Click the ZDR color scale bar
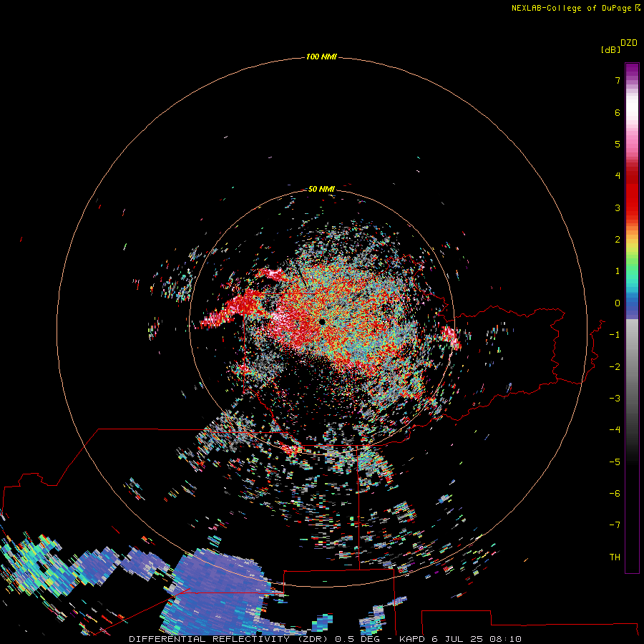 (632, 318)
